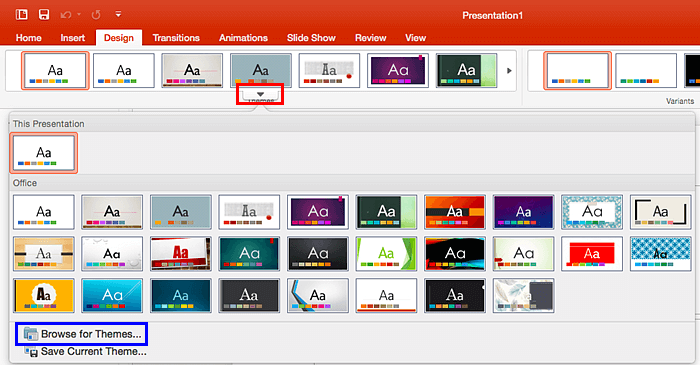
Task: Select the deep teal theme in the gallery's third row
Action: [x=180, y=295]
